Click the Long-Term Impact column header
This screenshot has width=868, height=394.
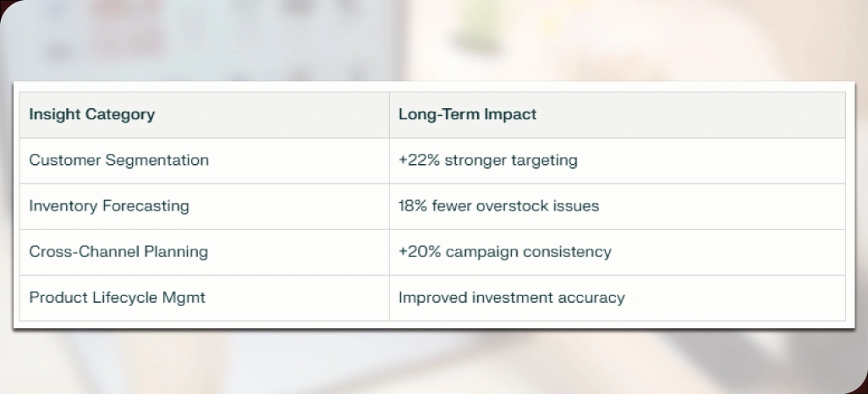pyautogui.click(x=467, y=114)
